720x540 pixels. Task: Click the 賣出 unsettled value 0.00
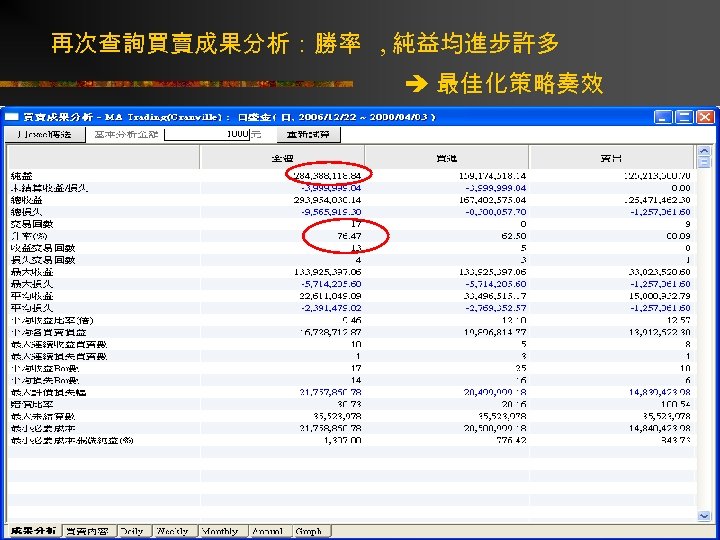coord(681,188)
